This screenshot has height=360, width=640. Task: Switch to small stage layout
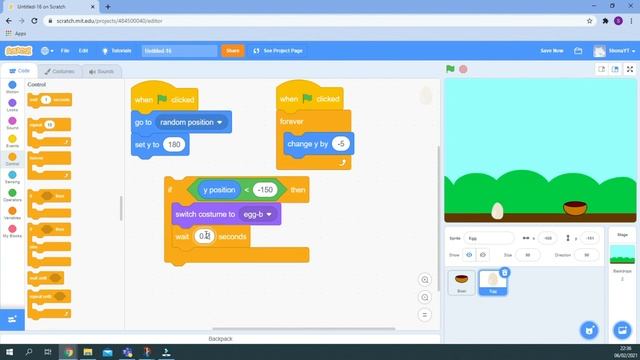(x=602, y=69)
